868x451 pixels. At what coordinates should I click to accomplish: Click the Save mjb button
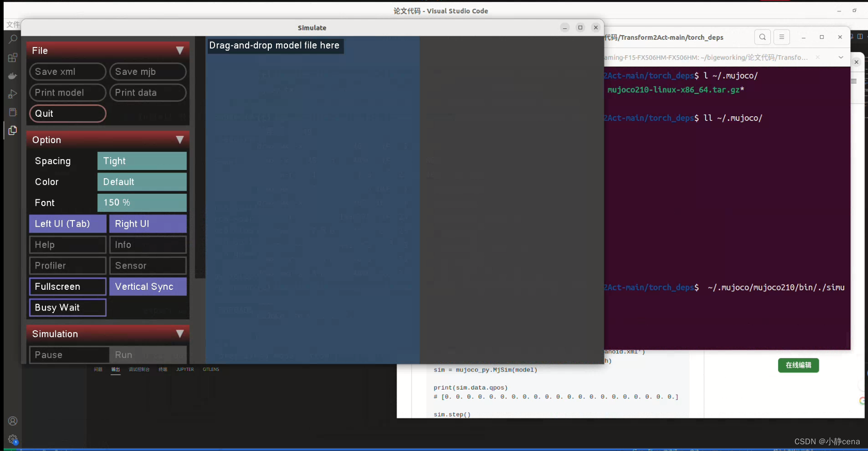coord(148,72)
